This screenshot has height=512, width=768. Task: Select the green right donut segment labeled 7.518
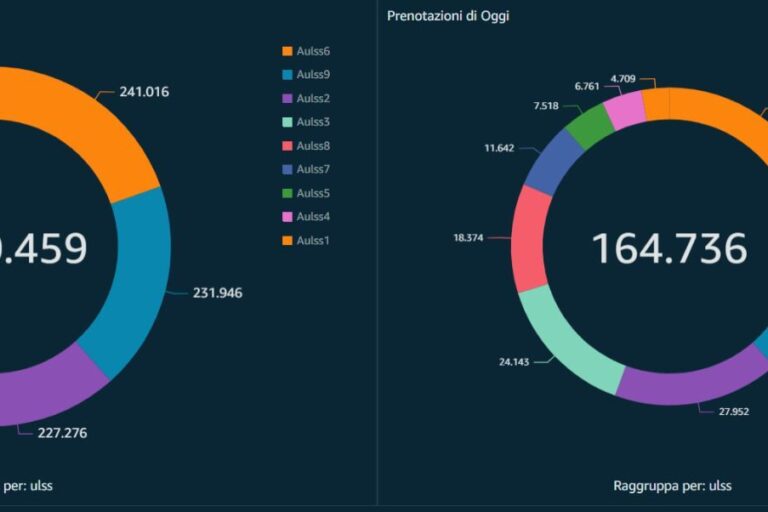point(590,126)
